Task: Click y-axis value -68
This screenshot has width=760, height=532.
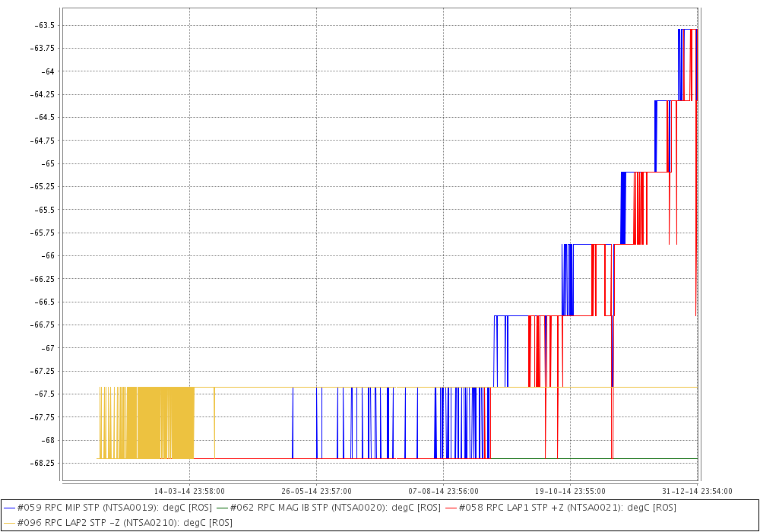Action: (47, 441)
